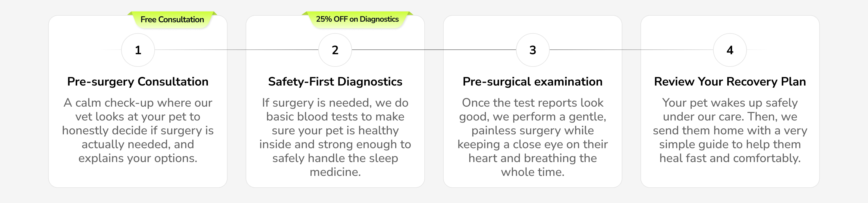Viewport: 868px width, 203px height.
Task: Click the Free Consultation badge
Action: click(172, 20)
